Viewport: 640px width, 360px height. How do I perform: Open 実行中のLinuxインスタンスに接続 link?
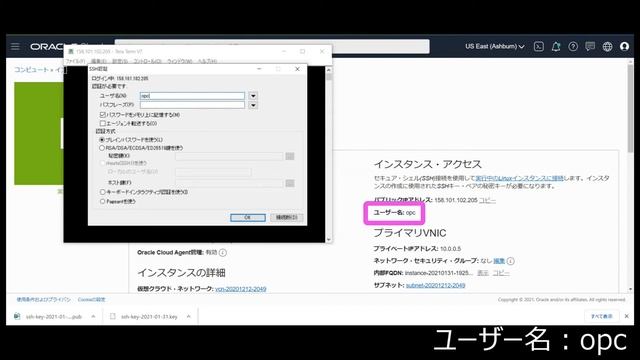coord(519,178)
